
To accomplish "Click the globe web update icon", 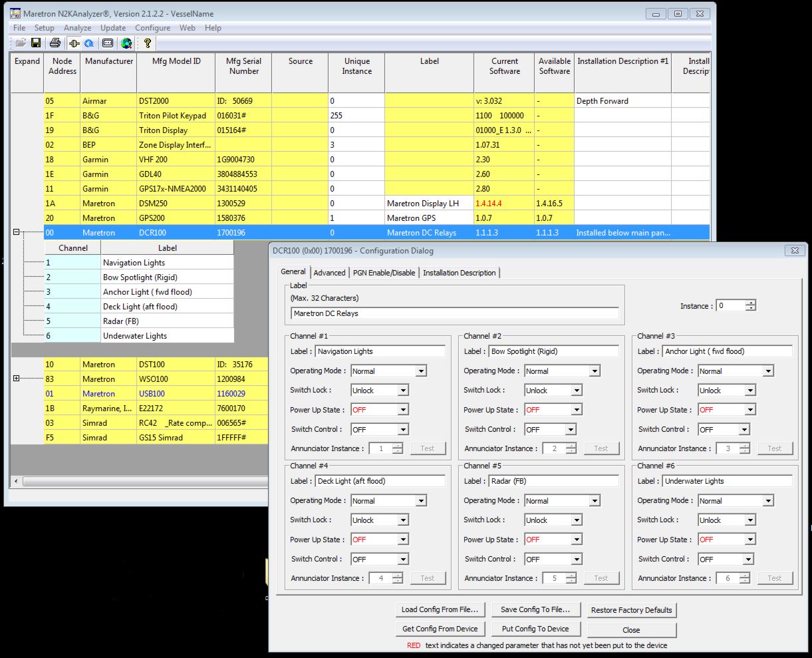I will [x=126, y=43].
